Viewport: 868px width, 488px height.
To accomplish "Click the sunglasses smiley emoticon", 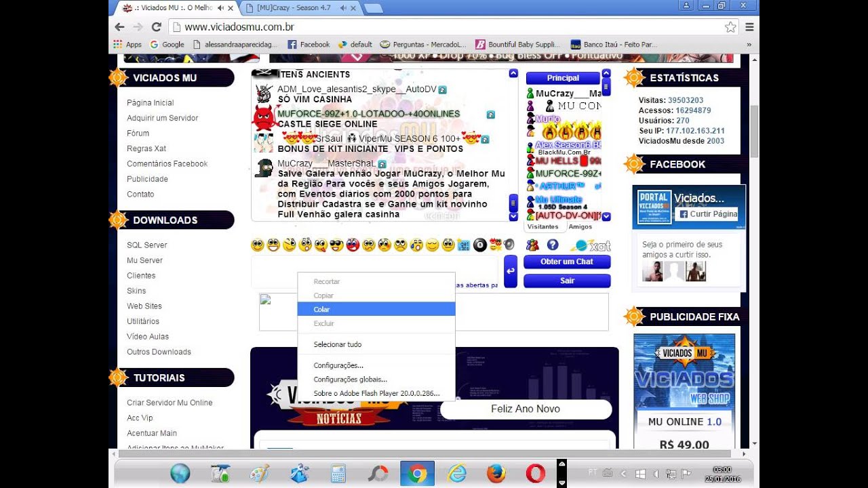I will coord(337,245).
